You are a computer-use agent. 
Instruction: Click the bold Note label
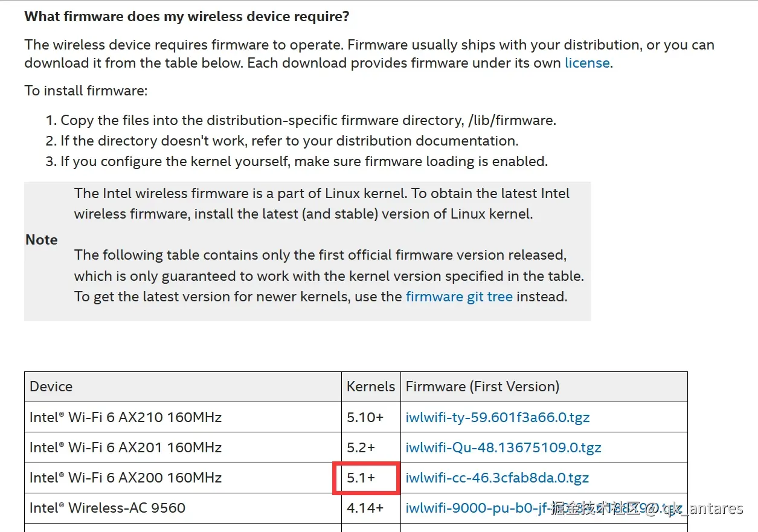pyautogui.click(x=42, y=240)
